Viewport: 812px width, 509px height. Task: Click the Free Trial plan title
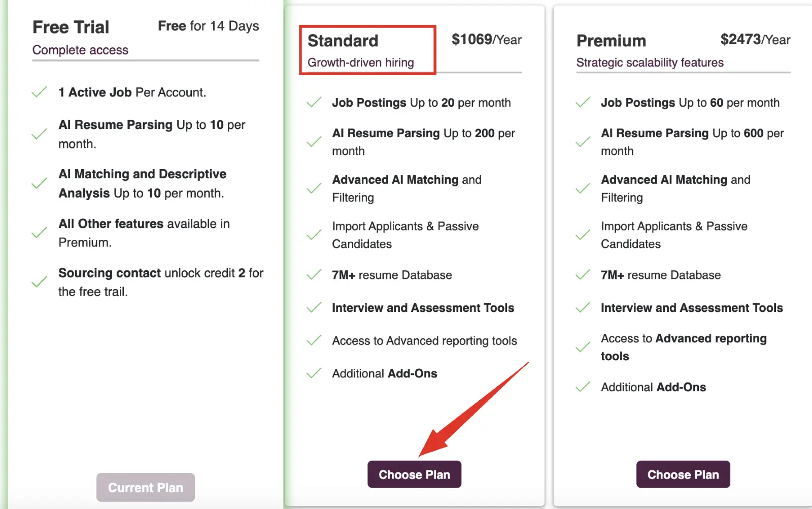coord(71,27)
